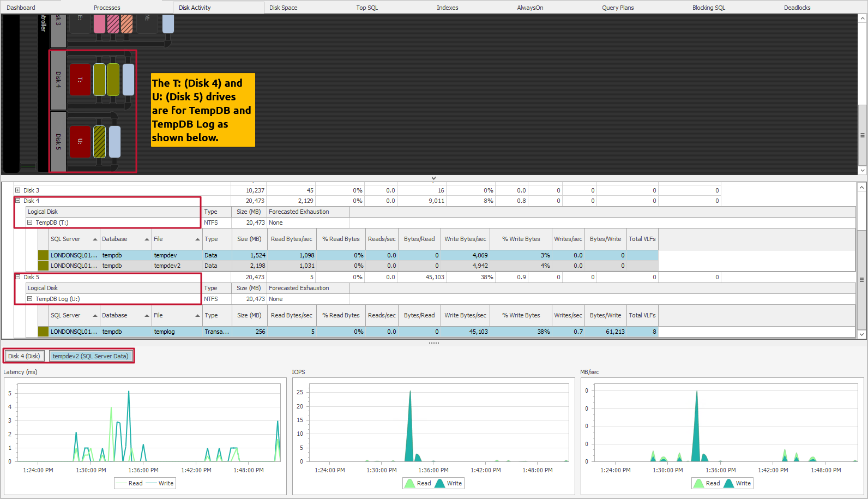Switch to the Dashboard tab
This screenshot has width=868, height=499.
(x=21, y=8)
